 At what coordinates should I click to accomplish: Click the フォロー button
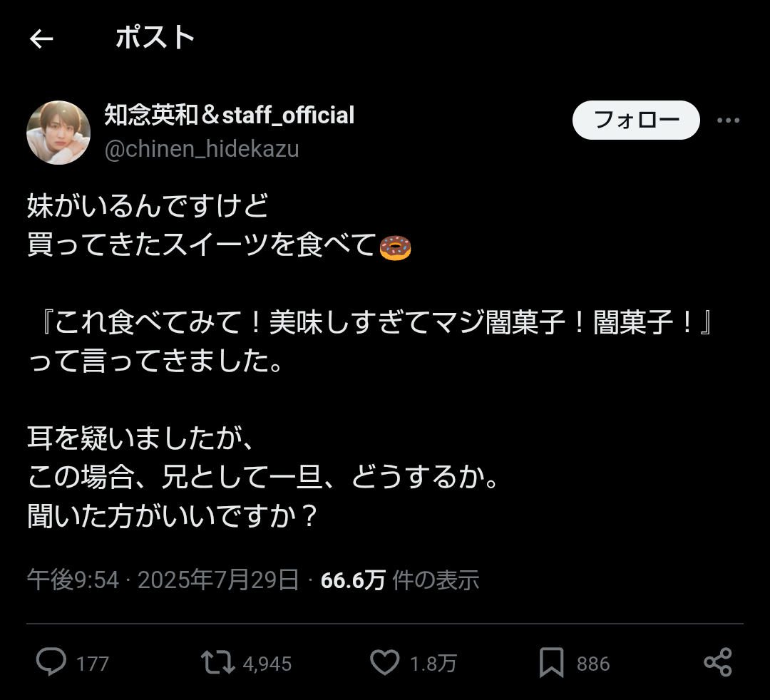point(636,120)
